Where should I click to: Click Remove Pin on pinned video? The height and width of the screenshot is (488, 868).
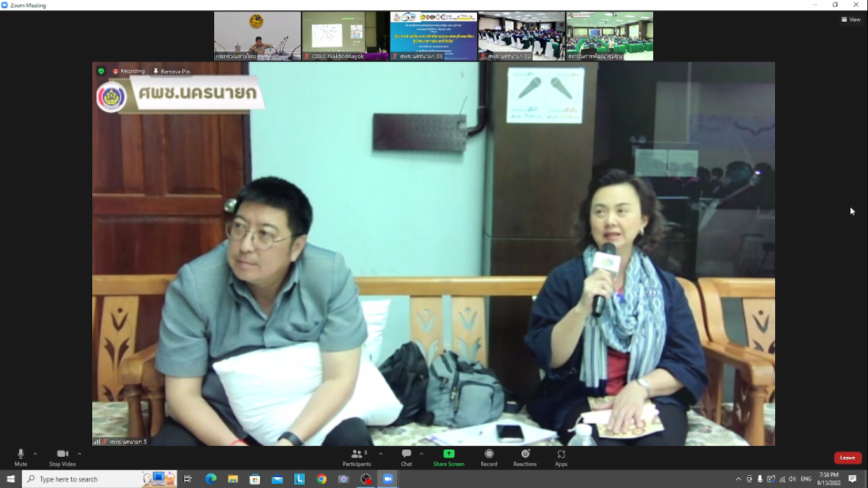click(172, 71)
